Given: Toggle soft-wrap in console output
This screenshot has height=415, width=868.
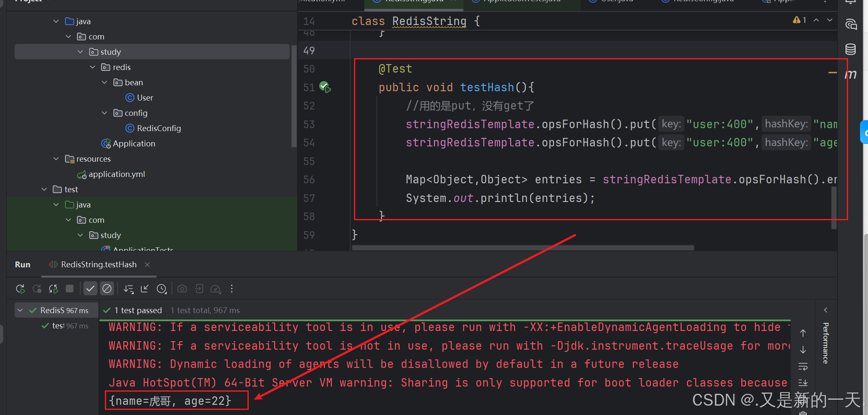Looking at the screenshot, I should click(x=803, y=366).
